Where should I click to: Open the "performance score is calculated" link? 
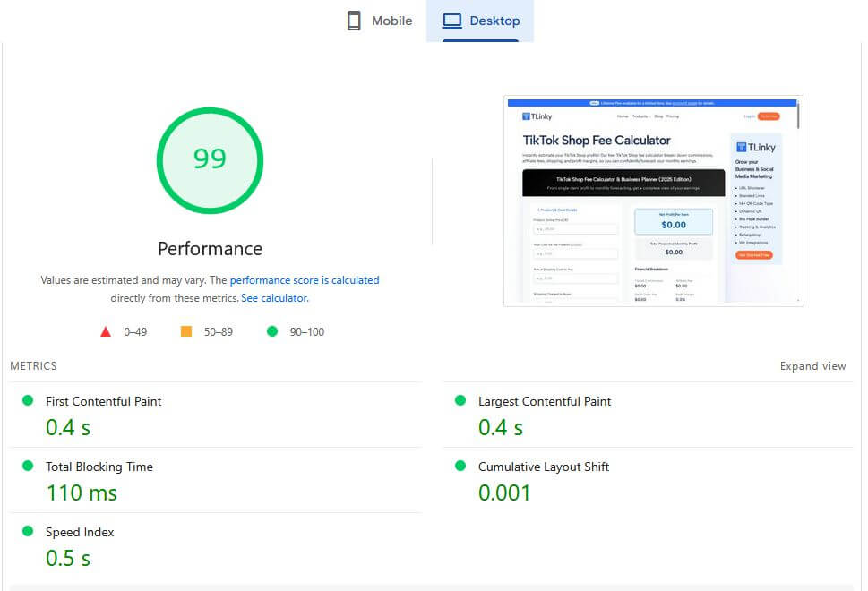tap(305, 279)
